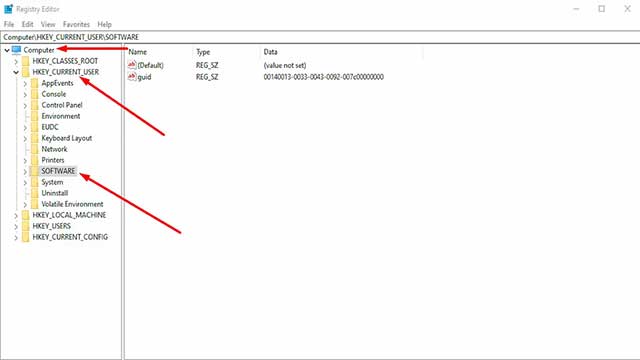Expand the Volatile Environment key
Screen dimensions: 640x360
tap(25, 204)
